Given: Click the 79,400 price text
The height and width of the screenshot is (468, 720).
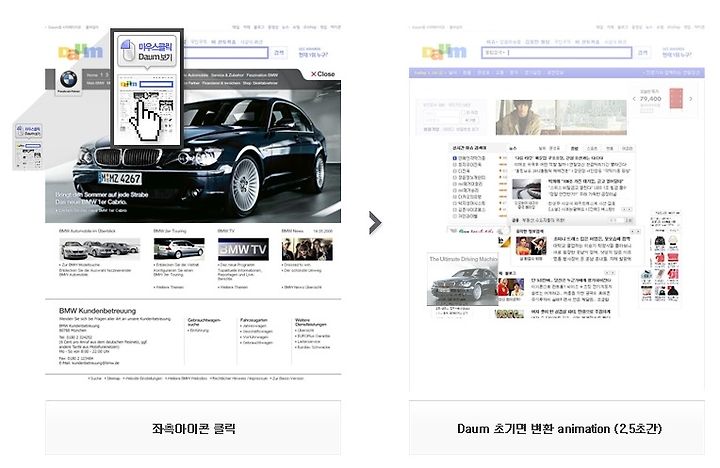Looking at the screenshot, I should coord(650,99).
